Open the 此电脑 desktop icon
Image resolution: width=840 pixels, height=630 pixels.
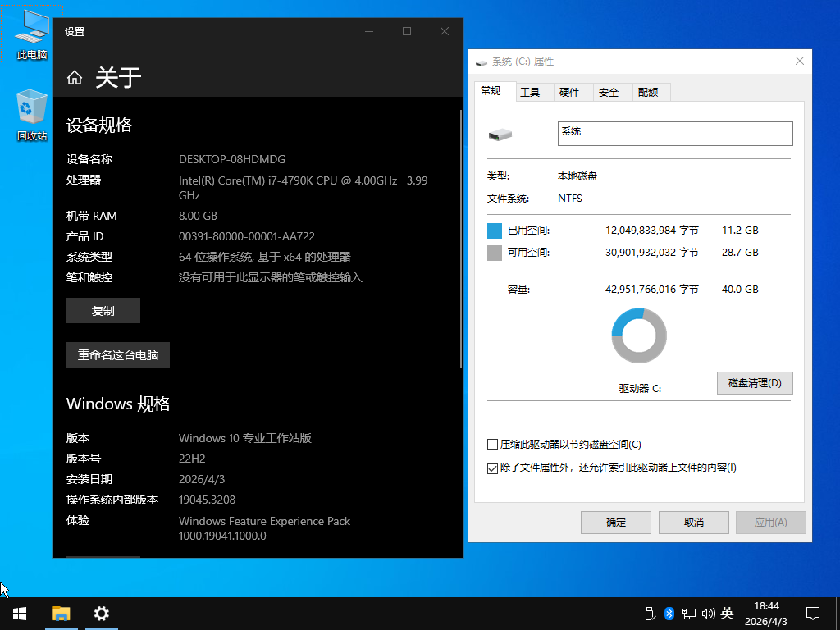(x=32, y=34)
